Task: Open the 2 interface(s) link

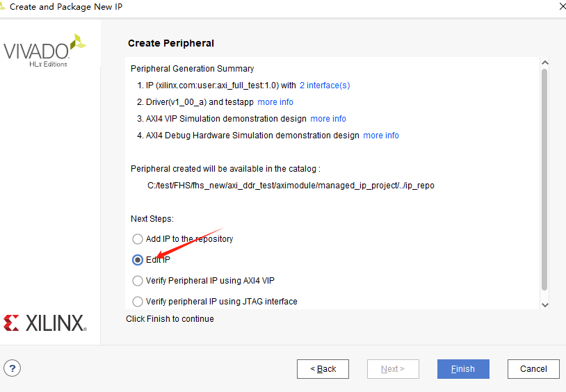Action: [325, 85]
